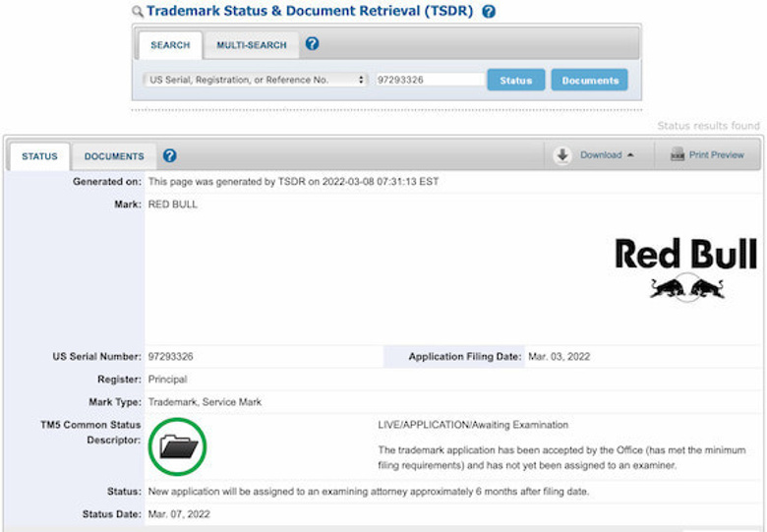The height and width of the screenshot is (532, 767).
Task: Click the TM5 folder status icon
Action: (178, 447)
